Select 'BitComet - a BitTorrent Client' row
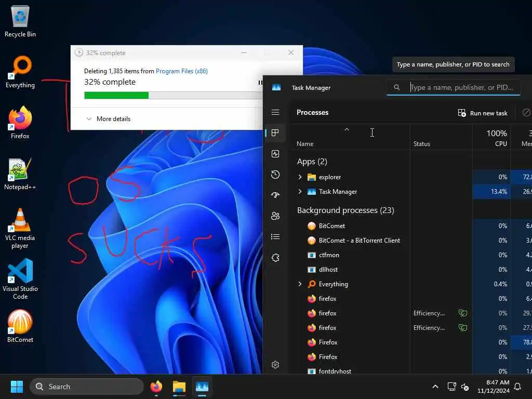532x399 pixels. pyautogui.click(x=410, y=241)
